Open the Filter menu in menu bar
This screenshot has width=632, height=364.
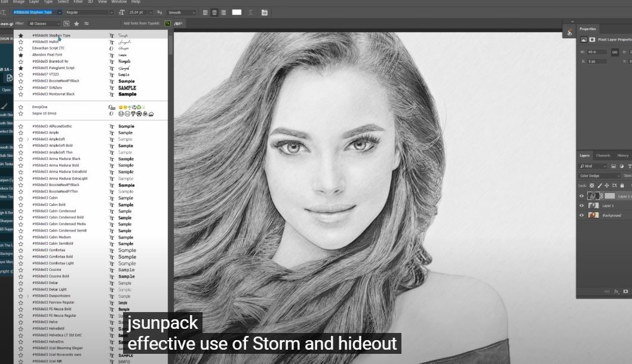(78, 2)
